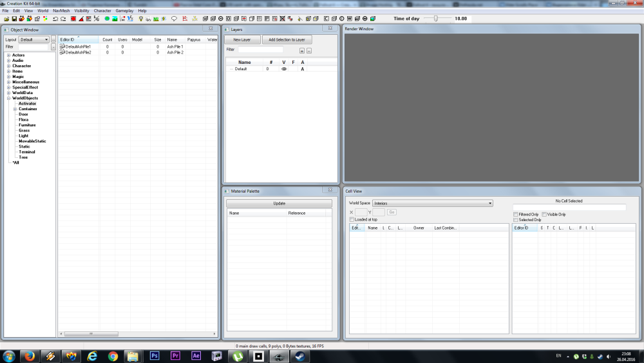Click the open folder Load Data File icon

pos(6,19)
